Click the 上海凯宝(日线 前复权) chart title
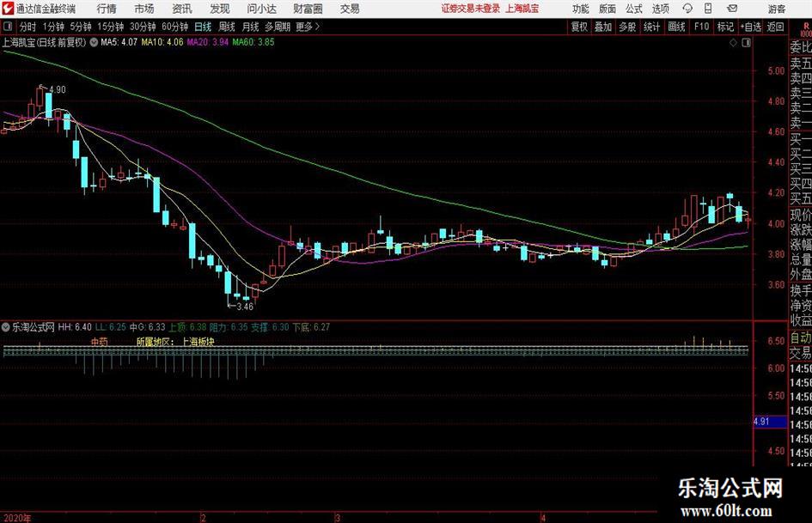 [x=44, y=42]
